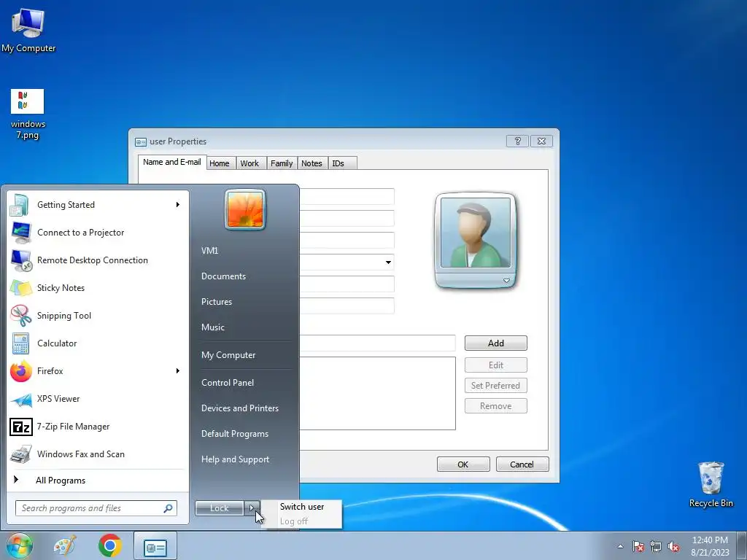Open Default Programs
This screenshot has height=560, width=747.
click(235, 434)
